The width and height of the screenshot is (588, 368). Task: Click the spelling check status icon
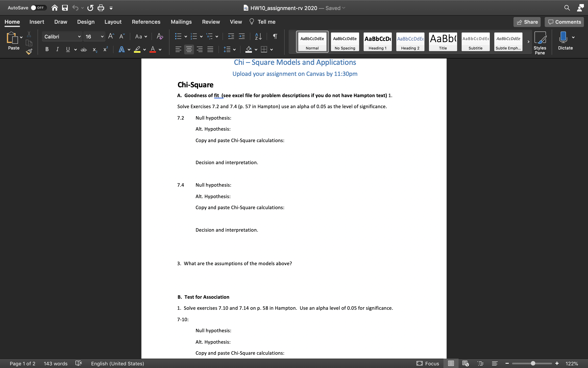tap(79, 363)
